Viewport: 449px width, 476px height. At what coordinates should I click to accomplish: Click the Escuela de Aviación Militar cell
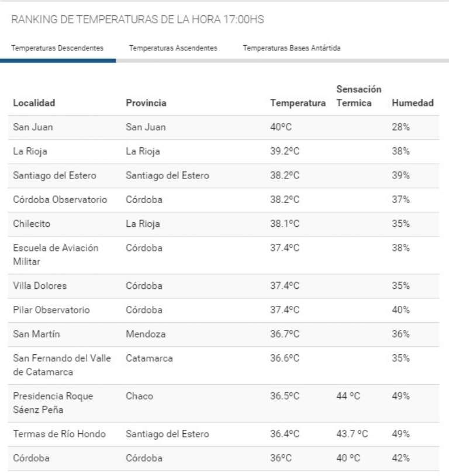(x=56, y=254)
